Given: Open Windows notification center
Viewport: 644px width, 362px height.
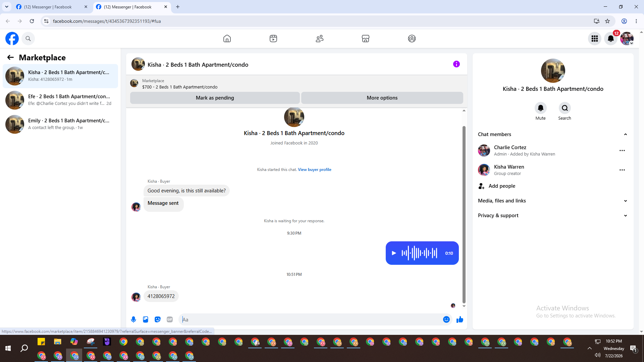Looking at the screenshot, I should coord(634,348).
